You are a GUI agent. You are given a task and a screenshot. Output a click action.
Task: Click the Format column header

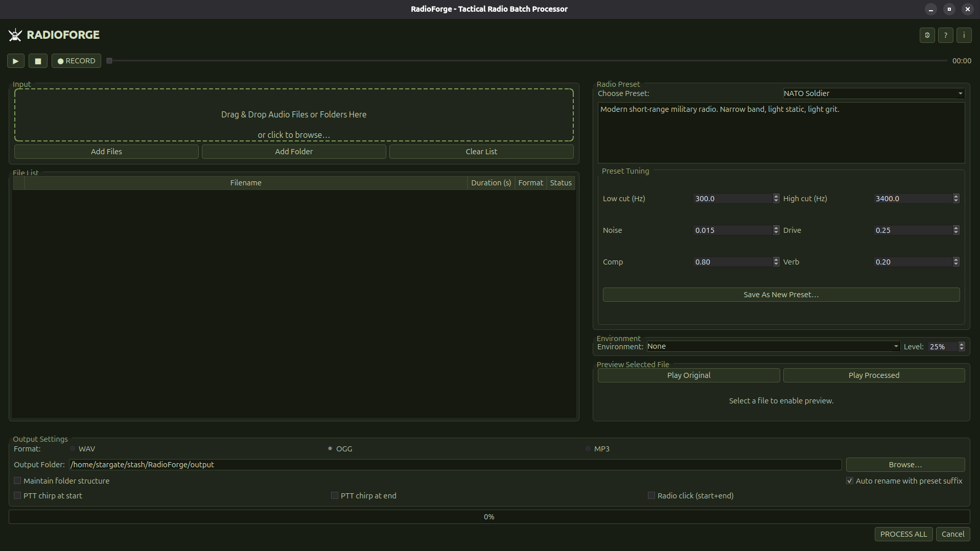pyautogui.click(x=530, y=183)
